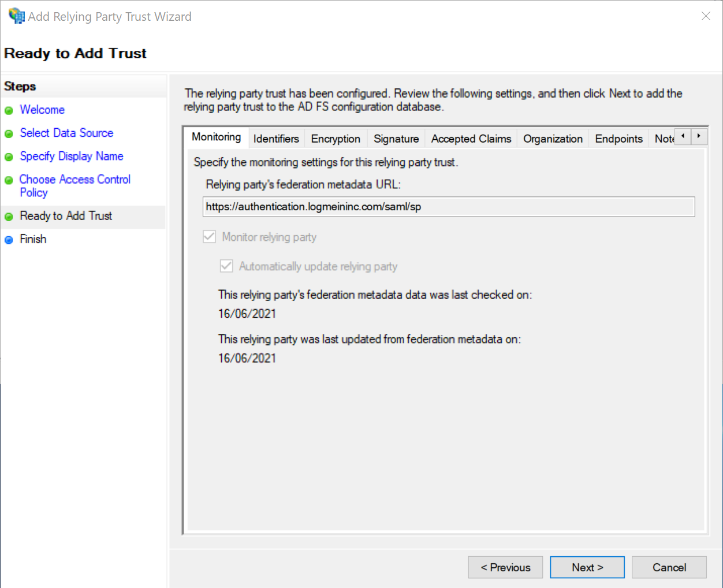The image size is (723, 588).
Task: Cancel the wizard
Action: click(669, 567)
